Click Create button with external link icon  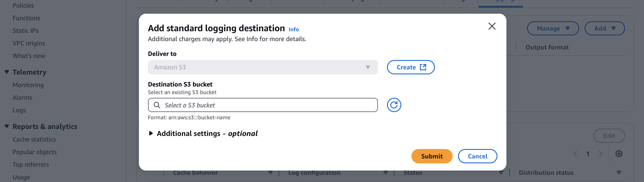click(x=411, y=67)
